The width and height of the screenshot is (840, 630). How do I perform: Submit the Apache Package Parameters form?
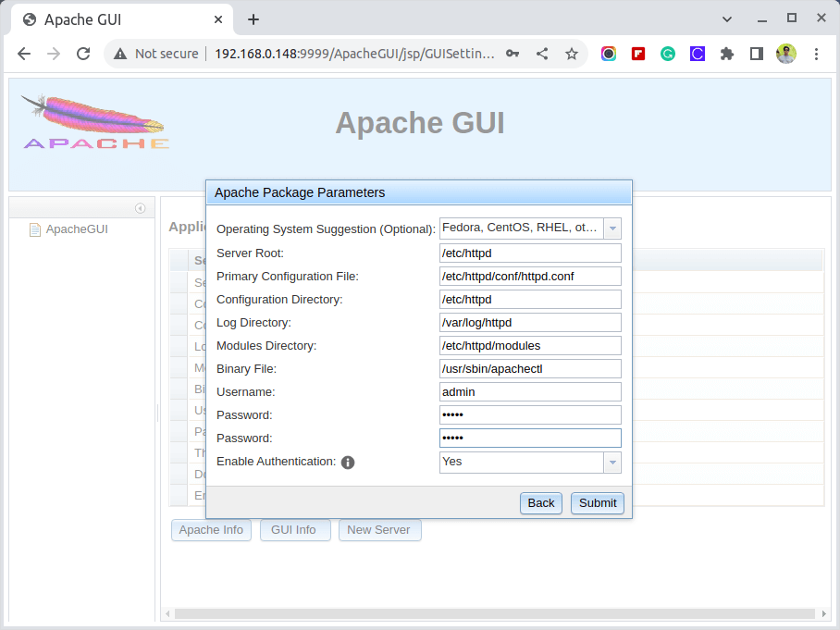click(x=597, y=503)
